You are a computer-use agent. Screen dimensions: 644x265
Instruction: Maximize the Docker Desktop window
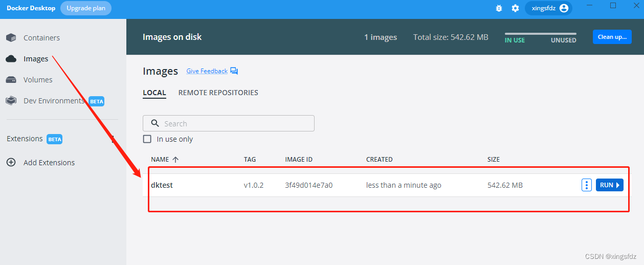pos(613,6)
